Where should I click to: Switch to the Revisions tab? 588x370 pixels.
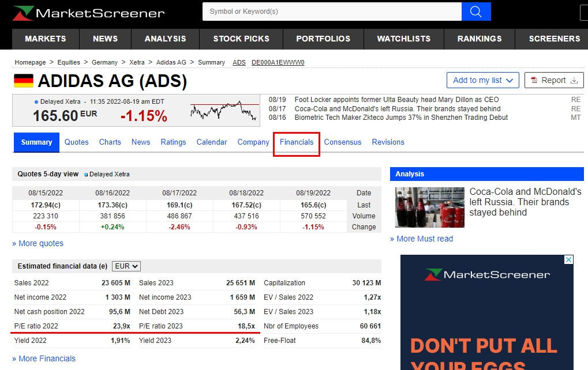388,142
